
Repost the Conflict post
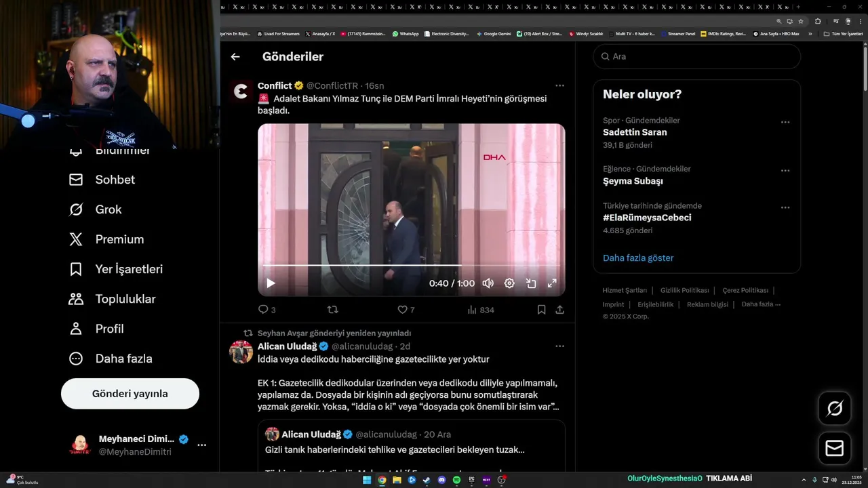point(332,310)
